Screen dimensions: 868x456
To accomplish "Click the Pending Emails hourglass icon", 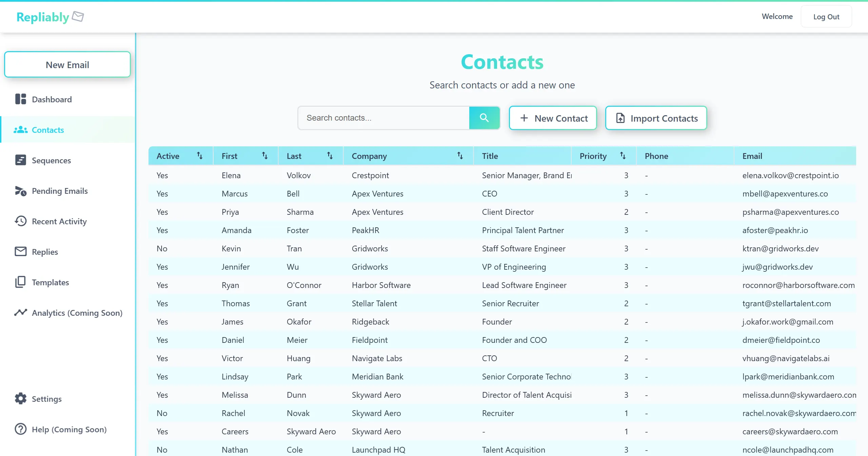I will coord(20,191).
